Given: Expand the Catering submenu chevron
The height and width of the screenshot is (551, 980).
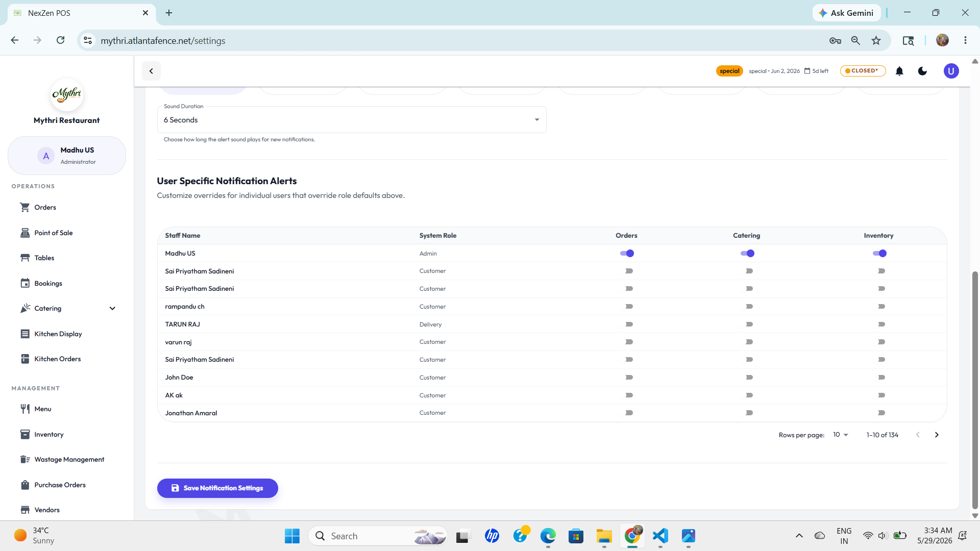Looking at the screenshot, I should pyautogui.click(x=112, y=308).
